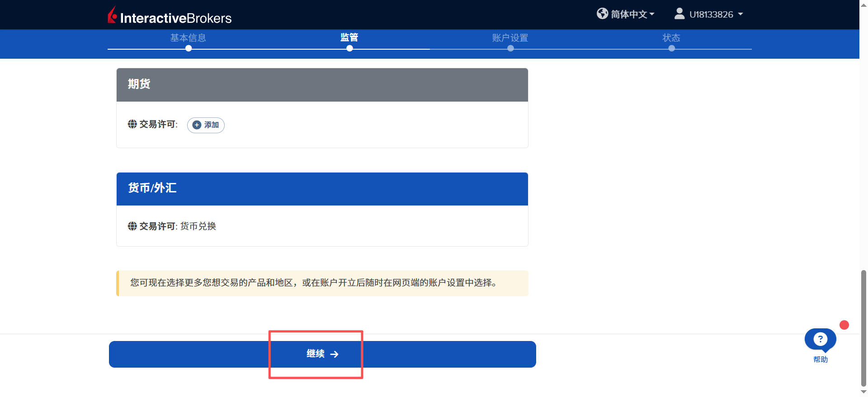Click the plus icon inside 添加 button
868x397 pixels.
click(x=197, y=125)
